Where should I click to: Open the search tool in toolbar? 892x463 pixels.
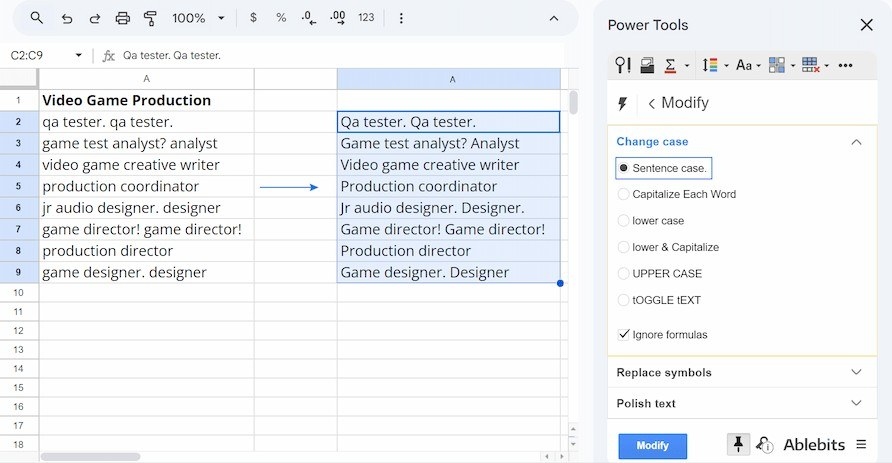pyautogui.click(x=36, y=18)
